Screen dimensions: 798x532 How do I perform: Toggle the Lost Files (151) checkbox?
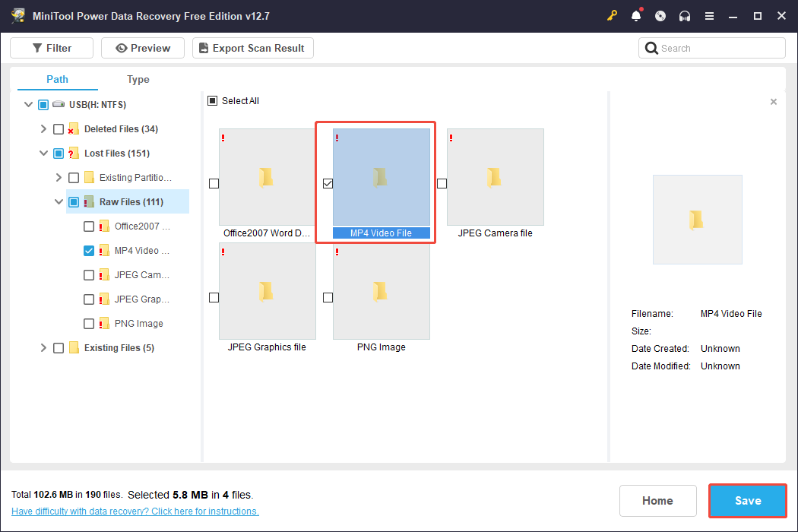(x=59, y=154)
